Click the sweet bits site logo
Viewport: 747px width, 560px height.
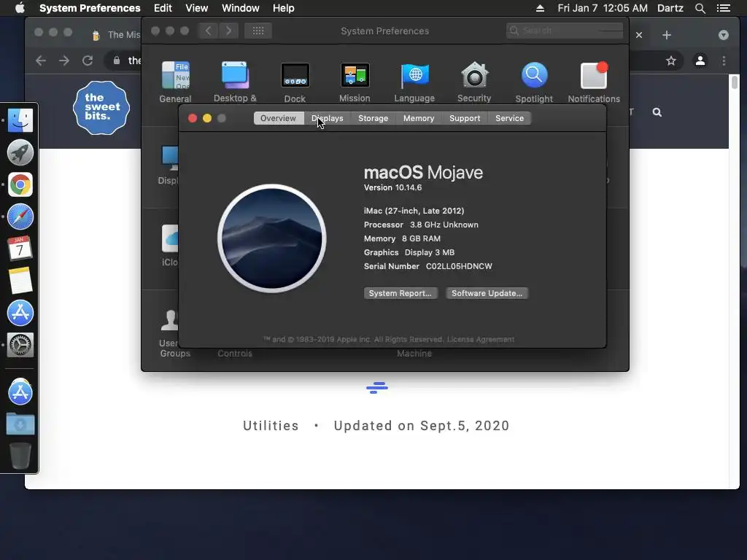coord(101,108)
